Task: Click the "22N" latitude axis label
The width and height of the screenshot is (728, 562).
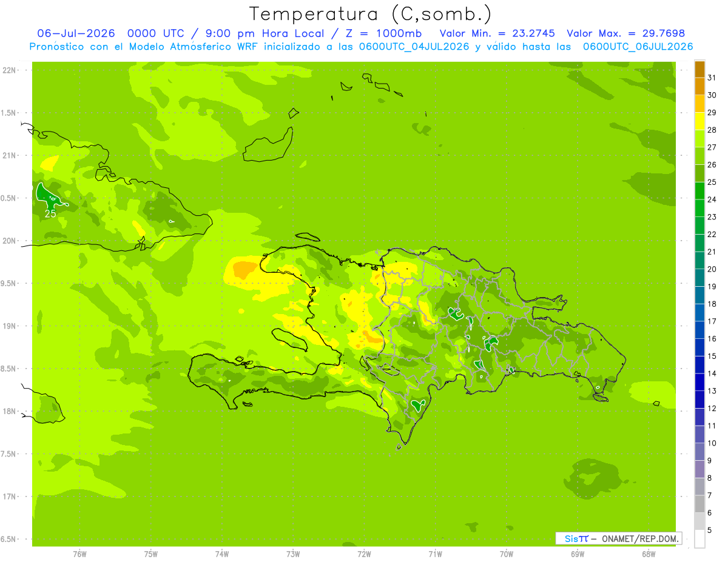Action: point(10,70)
